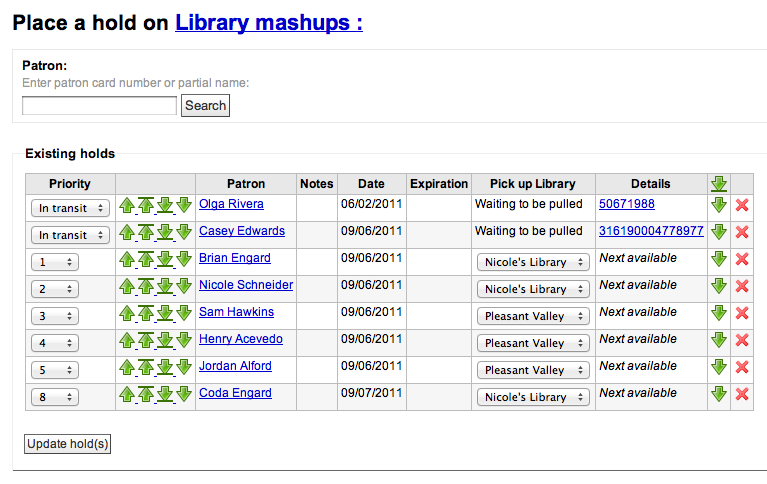
Task: Move Sam Hawkins's hold down one position
Action: [x=184, y=313]
